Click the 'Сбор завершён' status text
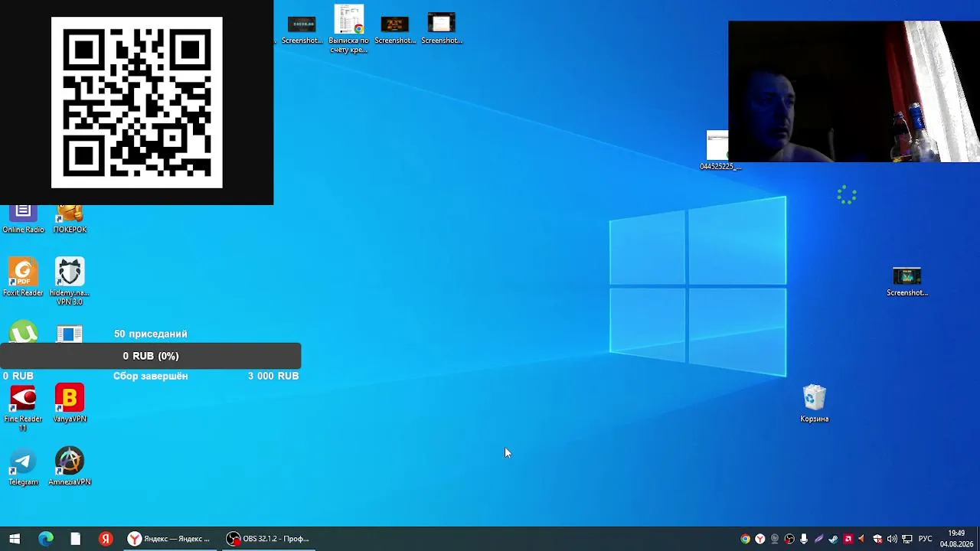Screen dimensions: 980x551 point(151,376)
